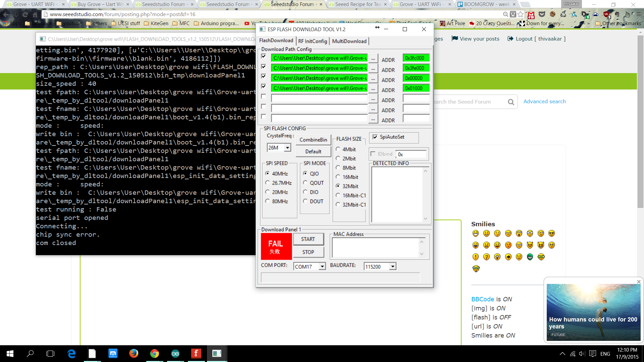Select the QIO SPI mode radio button
This screenshot has width=644, height=362.
(x=305, y=173)
